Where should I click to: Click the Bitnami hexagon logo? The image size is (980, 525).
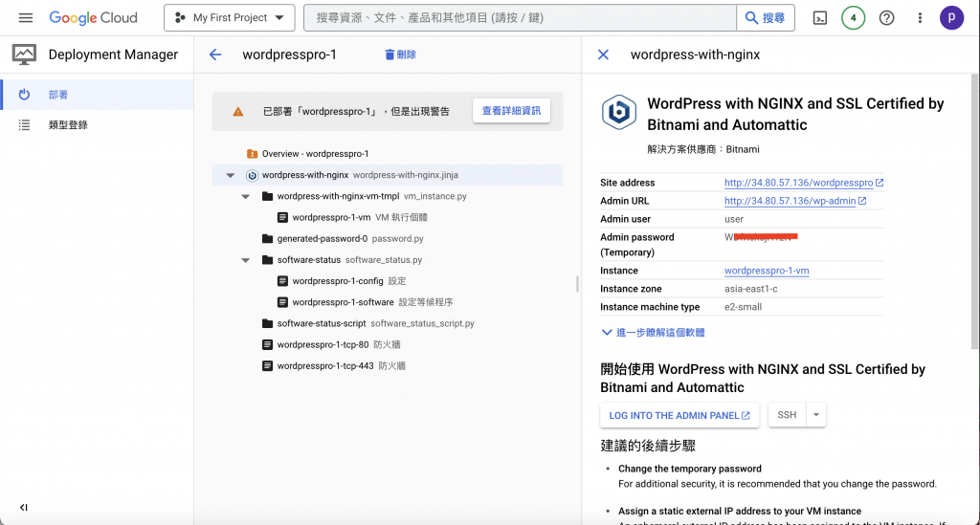point(619,113)
